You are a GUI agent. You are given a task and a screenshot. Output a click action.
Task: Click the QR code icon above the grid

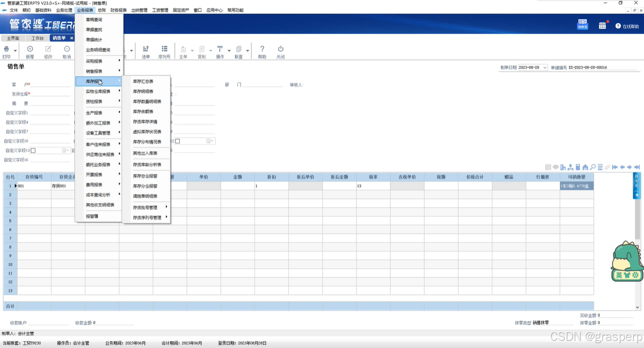[x=548, y=167]
